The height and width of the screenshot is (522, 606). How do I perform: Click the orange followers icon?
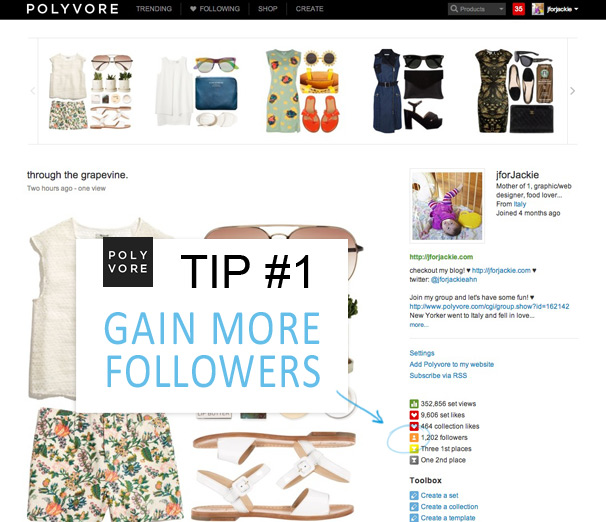[414, 437]
